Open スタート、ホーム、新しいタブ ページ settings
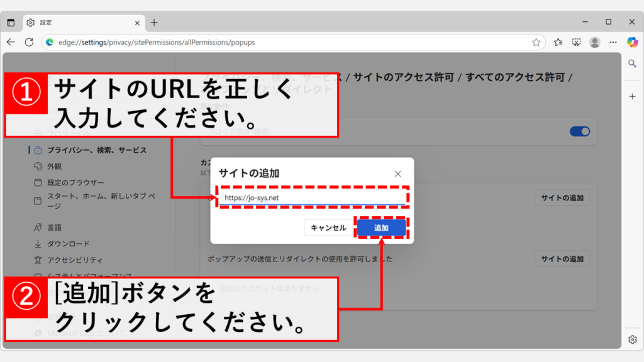The height and width of the screenshot is (362, 644). pos(101,200)
